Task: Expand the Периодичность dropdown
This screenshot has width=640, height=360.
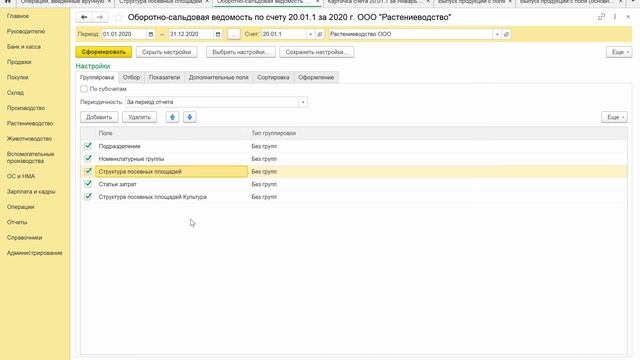Action: (303, 102)
